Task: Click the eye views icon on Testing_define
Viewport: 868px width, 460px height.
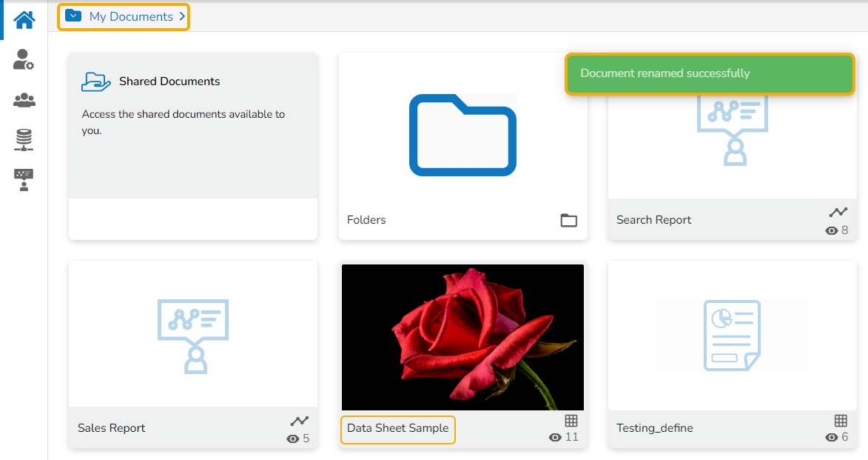Action: (x=831, y=439)
